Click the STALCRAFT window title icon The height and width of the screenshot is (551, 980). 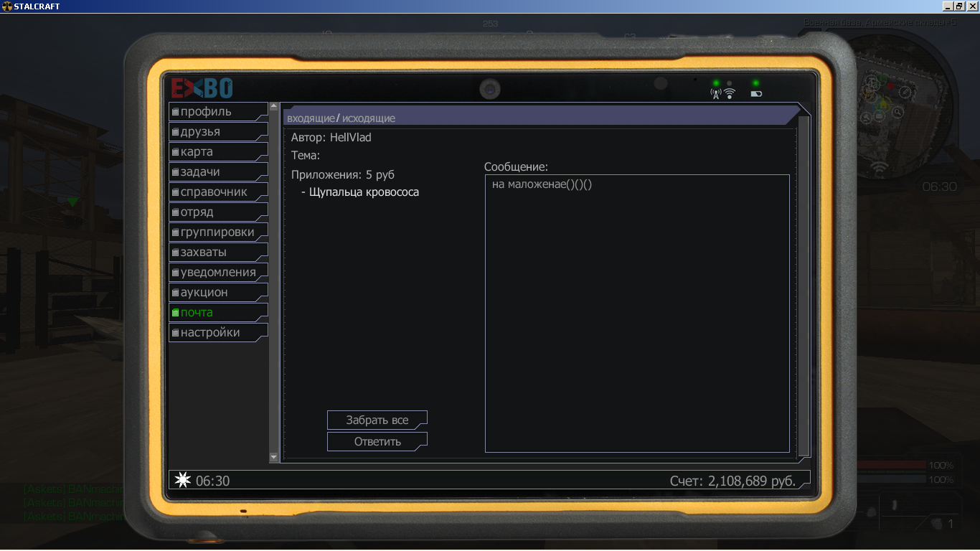(7, 6)
